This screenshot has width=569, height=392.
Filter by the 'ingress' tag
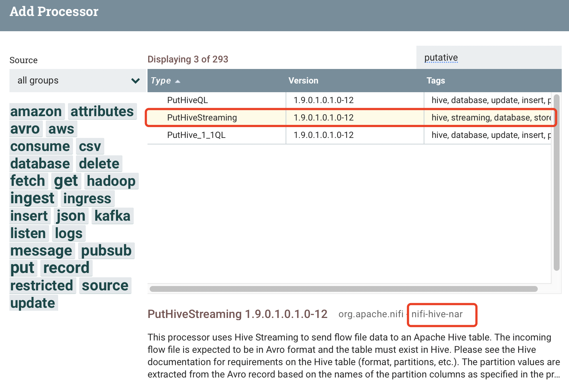pos(87,199)
